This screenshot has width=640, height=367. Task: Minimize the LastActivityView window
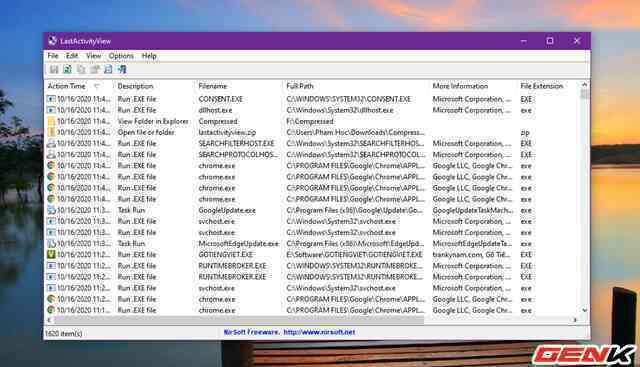click(524, 41)
